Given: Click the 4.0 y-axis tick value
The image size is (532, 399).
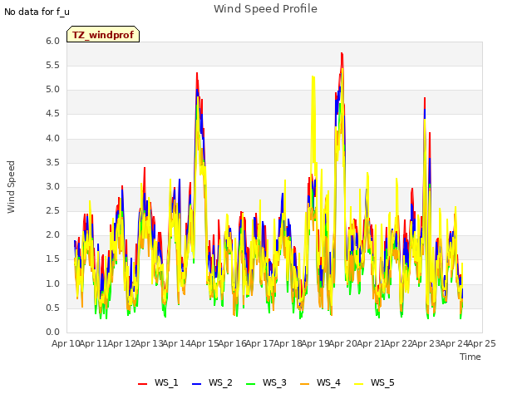Looking at the screenshot, I should (x=52, y=138).
